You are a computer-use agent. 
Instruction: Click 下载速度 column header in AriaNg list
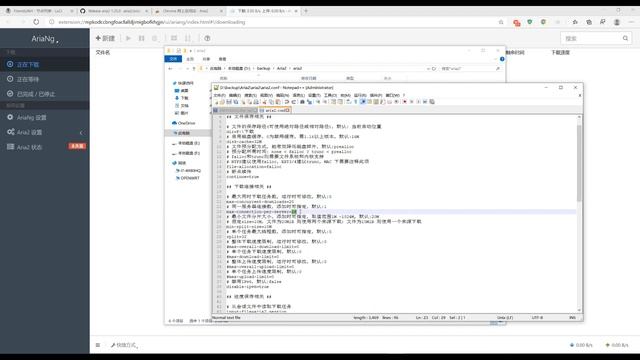pos(560,53)
